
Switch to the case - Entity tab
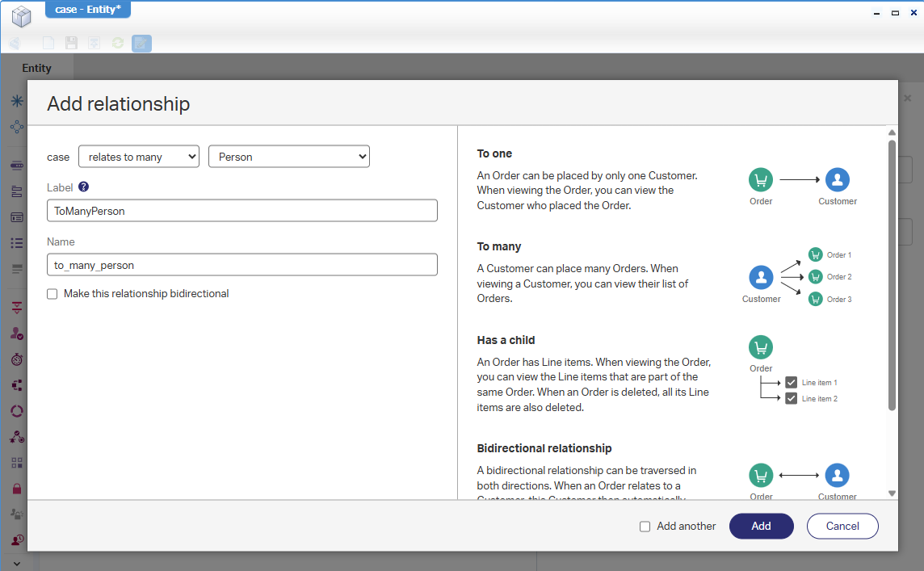click(x=87, y=10)
